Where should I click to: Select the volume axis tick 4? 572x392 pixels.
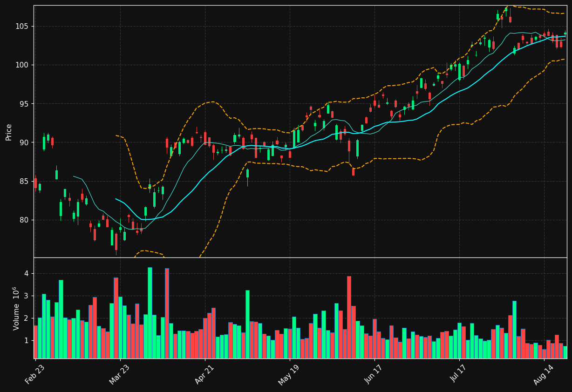click(x=27, y=273)
